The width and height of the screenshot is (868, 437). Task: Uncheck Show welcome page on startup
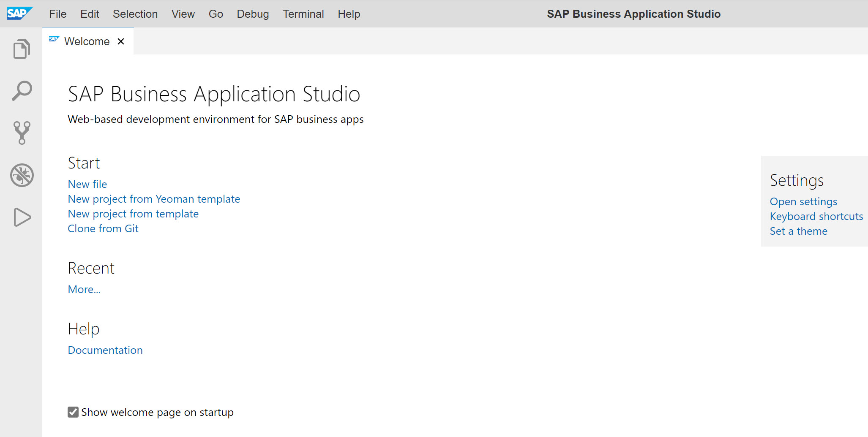[x=73, y=412]
